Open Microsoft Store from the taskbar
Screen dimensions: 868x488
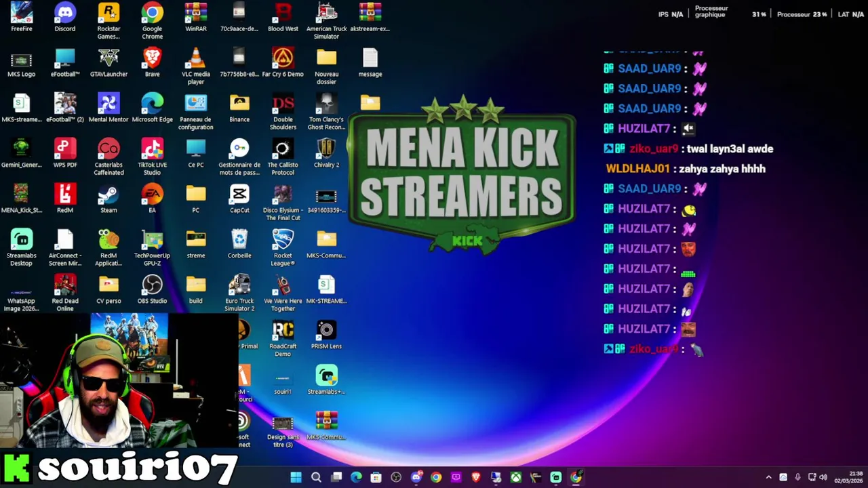(376, 477)
